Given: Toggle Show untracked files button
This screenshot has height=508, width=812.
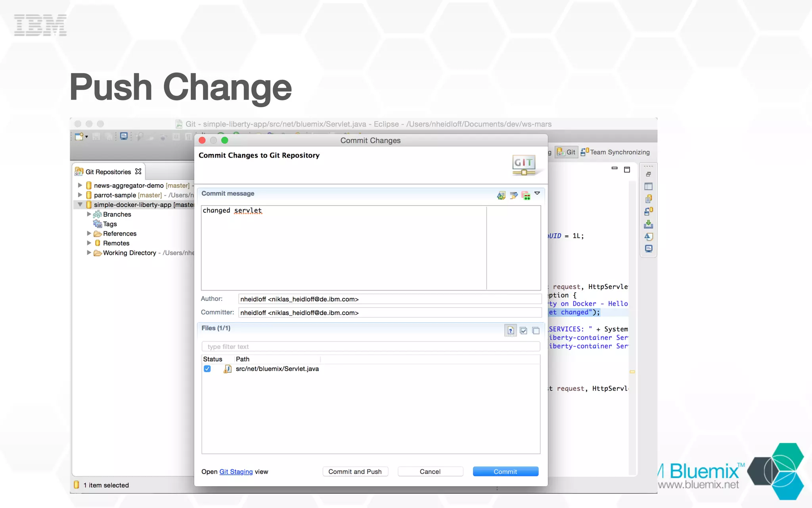Looking at the screenshot, I should click(511, 331).
